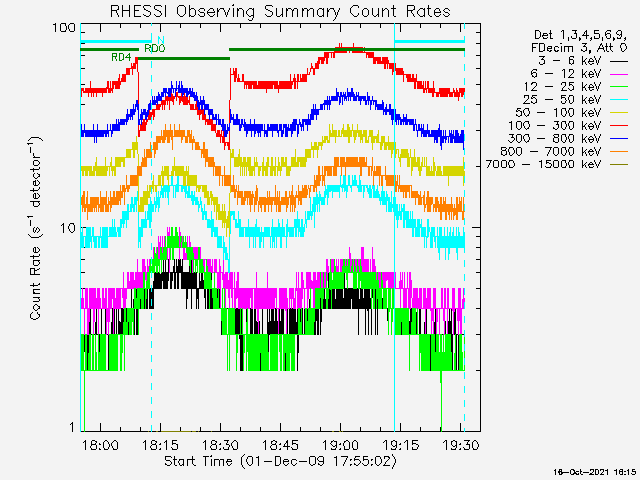Click the '1' y-axis tick label

pos(72,427)
